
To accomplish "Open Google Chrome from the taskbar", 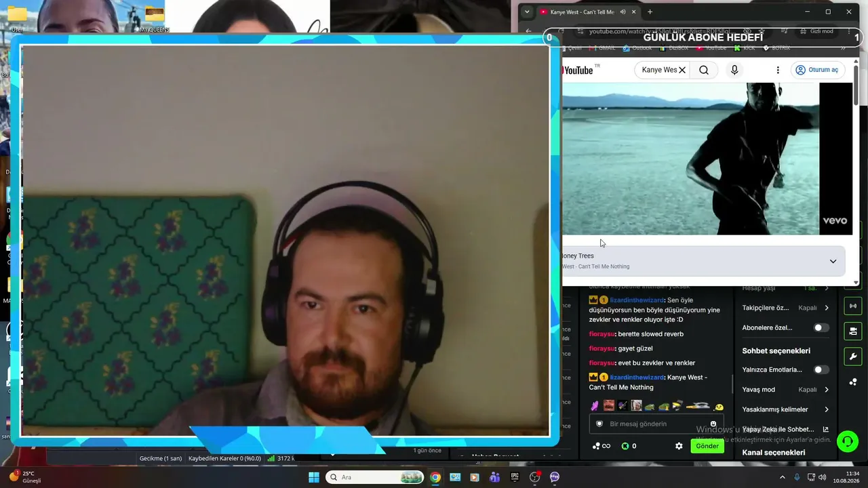I will pos(435,477).
